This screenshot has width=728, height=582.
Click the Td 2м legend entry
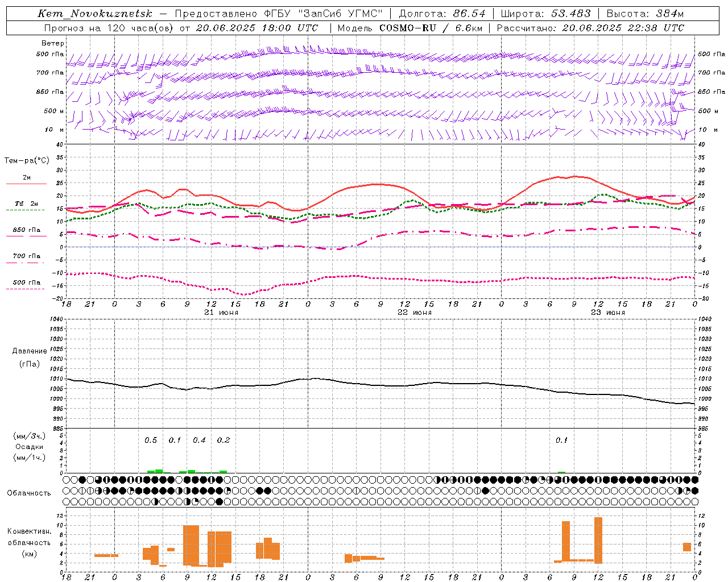(26, 203)
